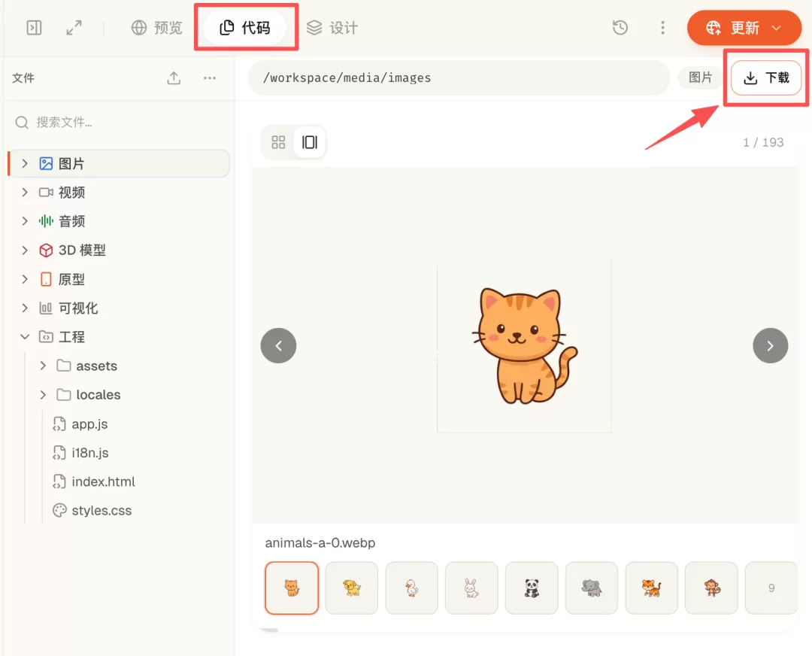Select the rabbit thumbnail

click(471, 588)
